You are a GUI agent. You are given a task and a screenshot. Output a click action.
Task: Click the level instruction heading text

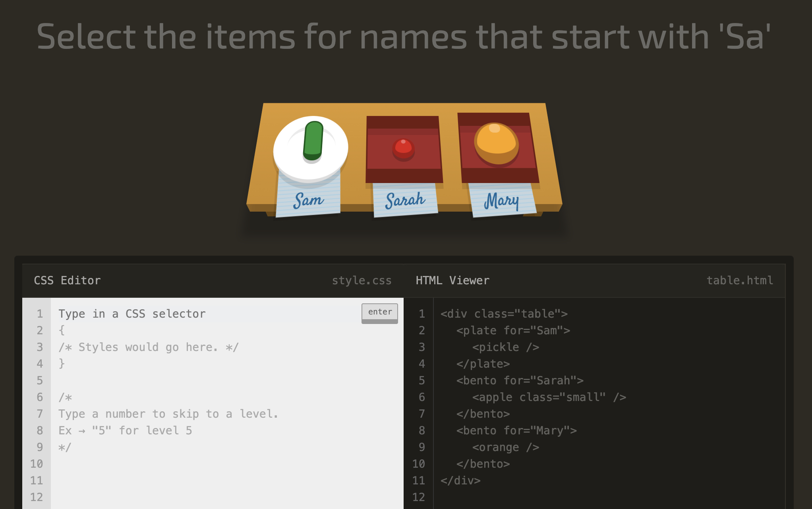(404, 37)
